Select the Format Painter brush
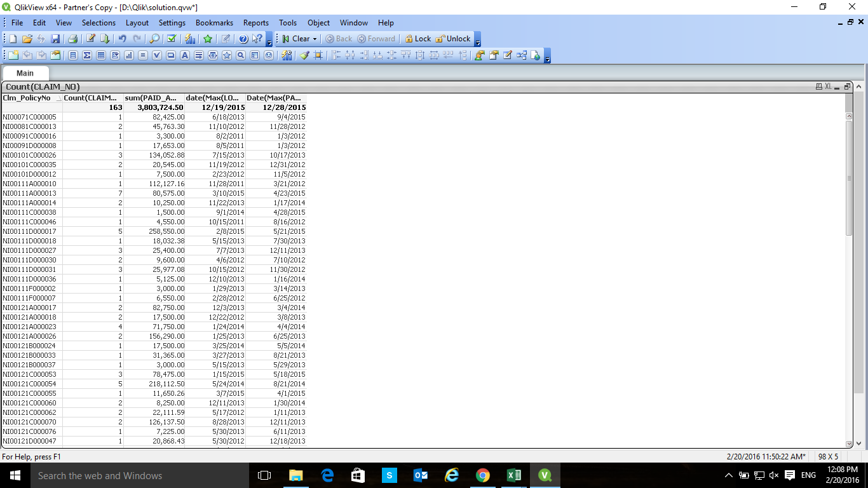The image size is (868, 488). [304, 55]
